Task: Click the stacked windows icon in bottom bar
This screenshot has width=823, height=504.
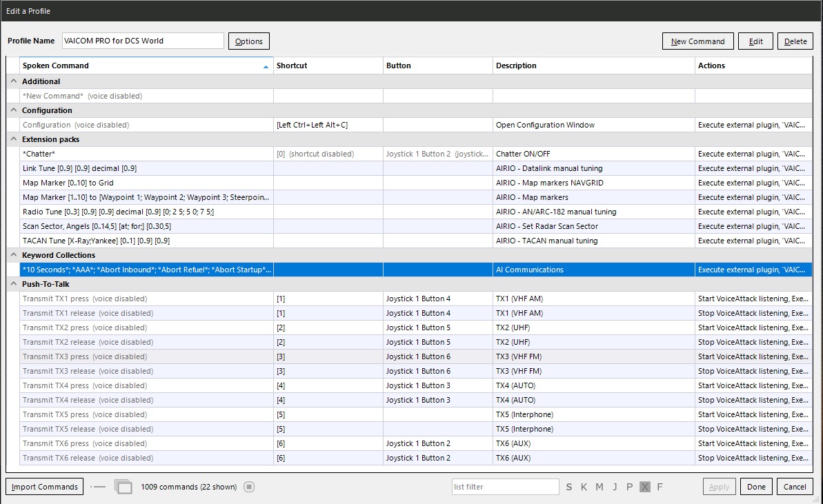Action: (123, 487)
